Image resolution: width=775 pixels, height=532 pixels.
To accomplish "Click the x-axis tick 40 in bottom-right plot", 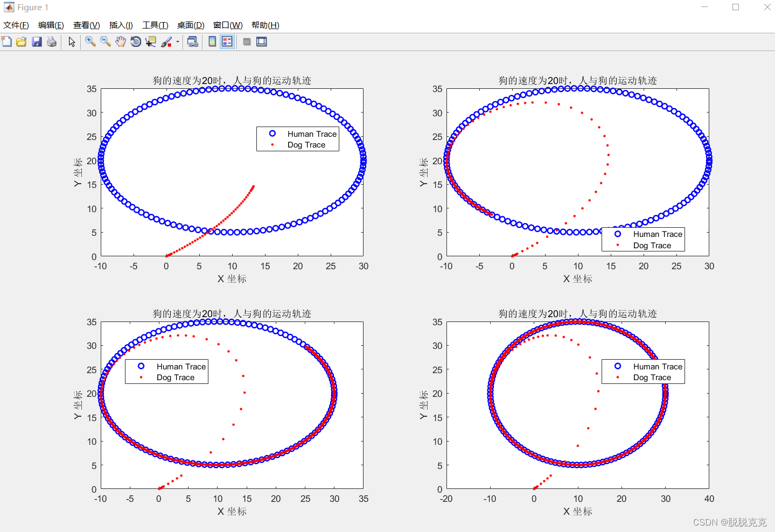I will [709, 499].
